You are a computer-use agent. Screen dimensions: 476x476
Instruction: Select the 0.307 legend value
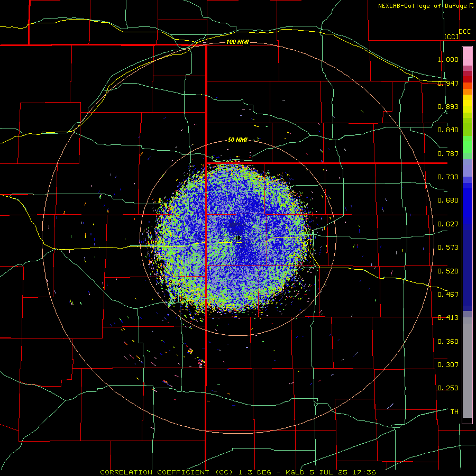click(x=448, y=365)
